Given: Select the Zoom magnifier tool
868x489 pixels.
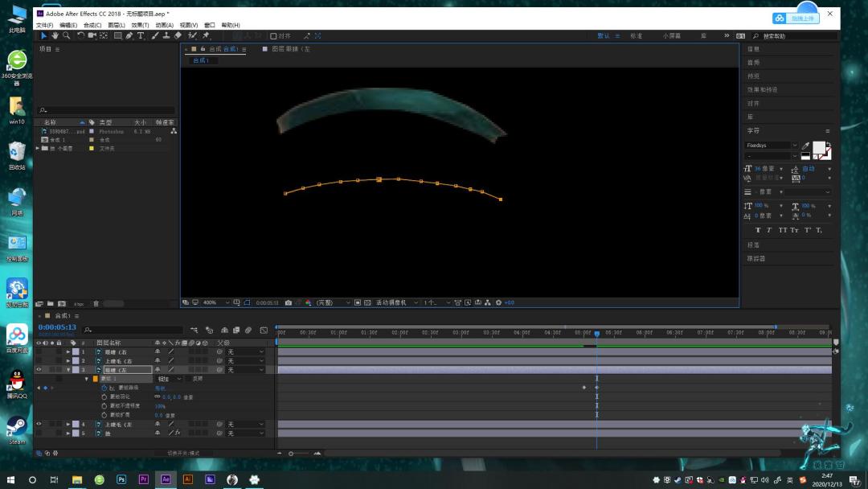Looking at the screenshot, I should click(67, 35).
